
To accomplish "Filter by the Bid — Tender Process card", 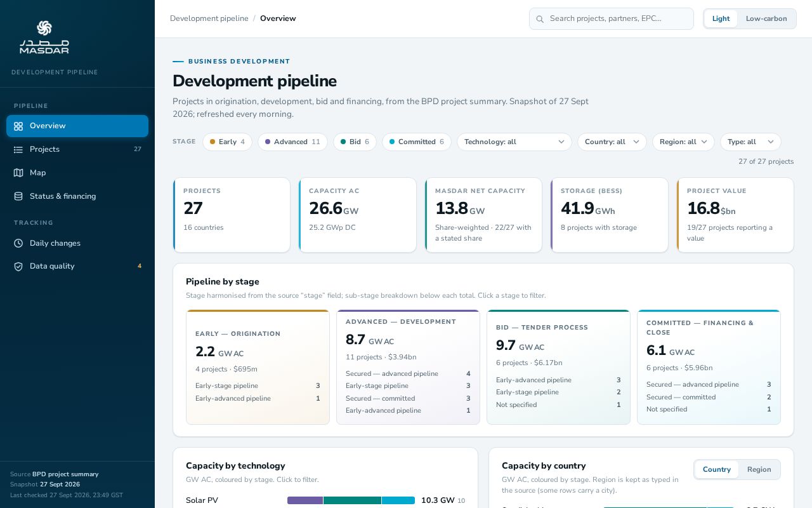I will 558,367.
